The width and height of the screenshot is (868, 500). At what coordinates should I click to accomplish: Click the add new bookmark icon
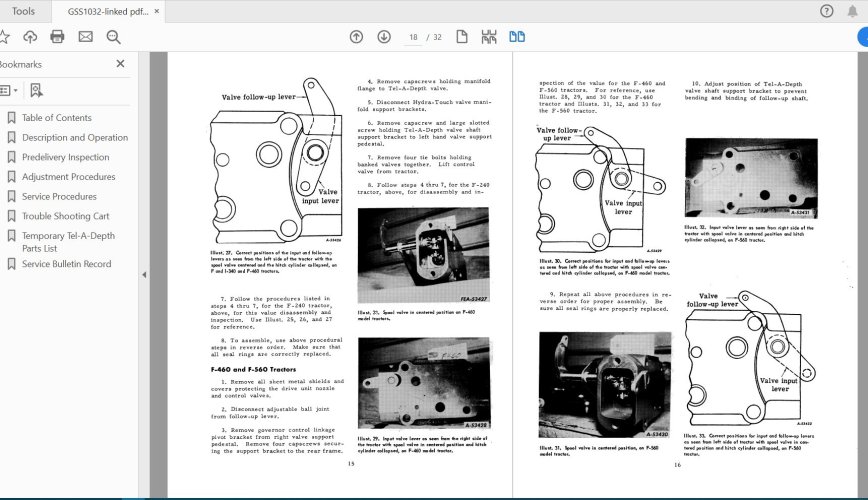pyautogui.click(x=37, y=90)
